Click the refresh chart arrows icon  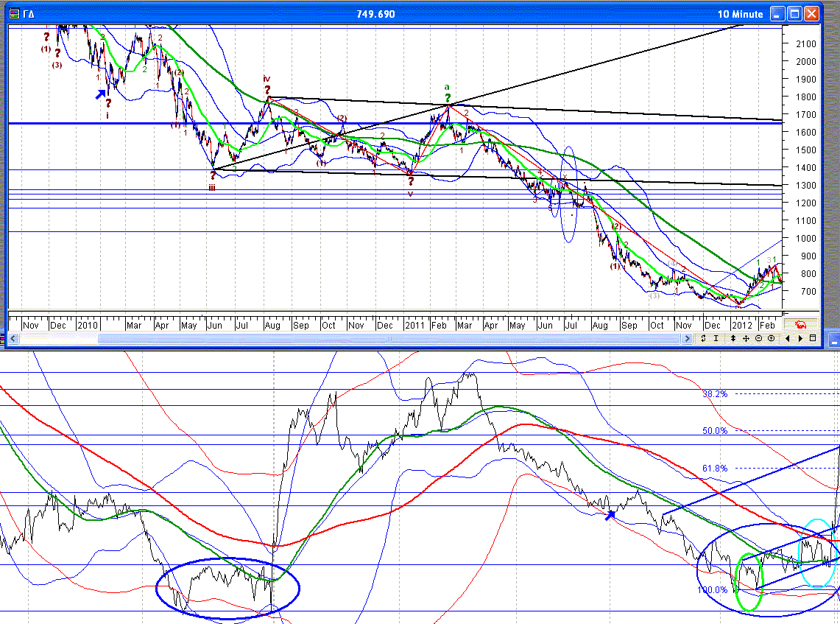pos(703,338)
